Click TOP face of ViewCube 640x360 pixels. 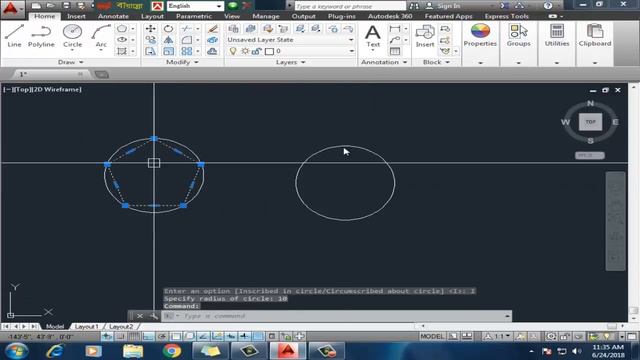(590, 122)
